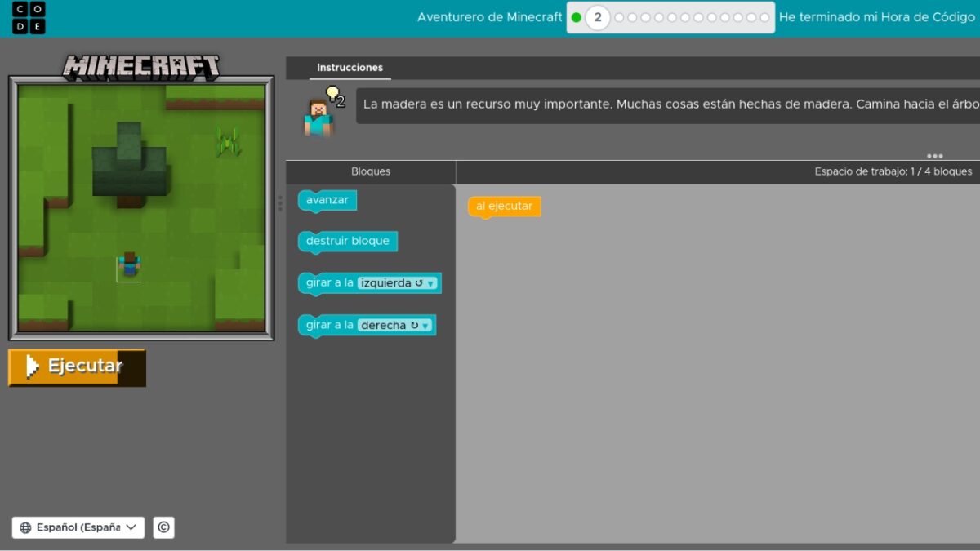The height and width of the screenshot is (551, 980).
Task: Expand instructions with the three-dots handle
Action: click(x=935, y=155)
